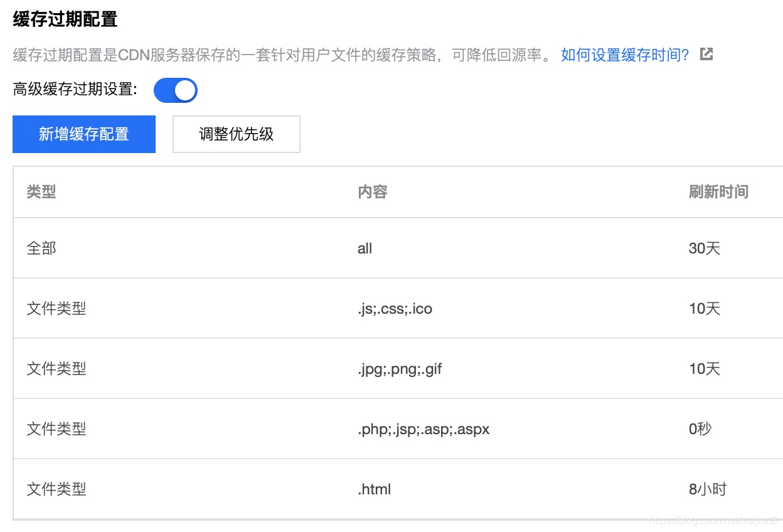783x532 pixels.
Task: Click 文件类型 in the .php;.jsp;.asp;.aspx row
Action: point(56,429)
